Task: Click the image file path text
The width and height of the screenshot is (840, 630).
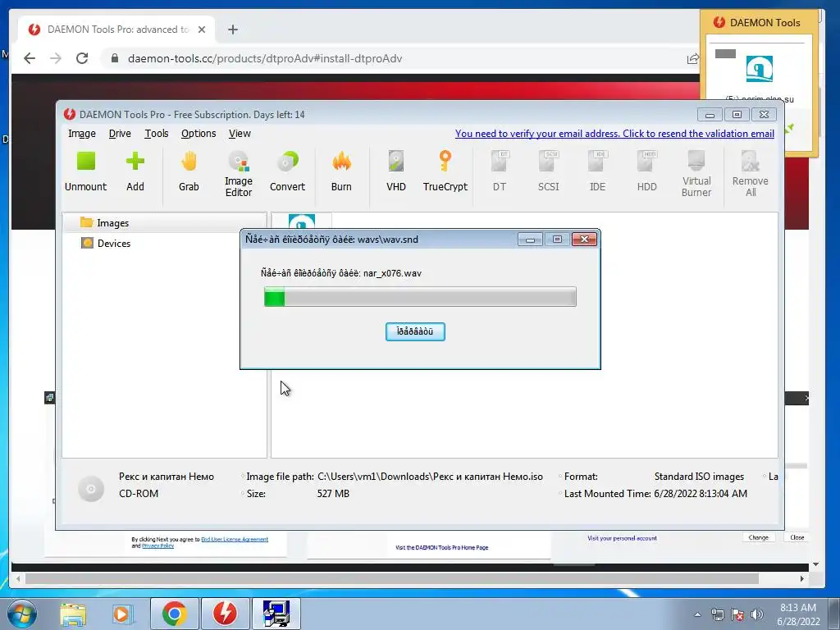Action: [430, 477]
